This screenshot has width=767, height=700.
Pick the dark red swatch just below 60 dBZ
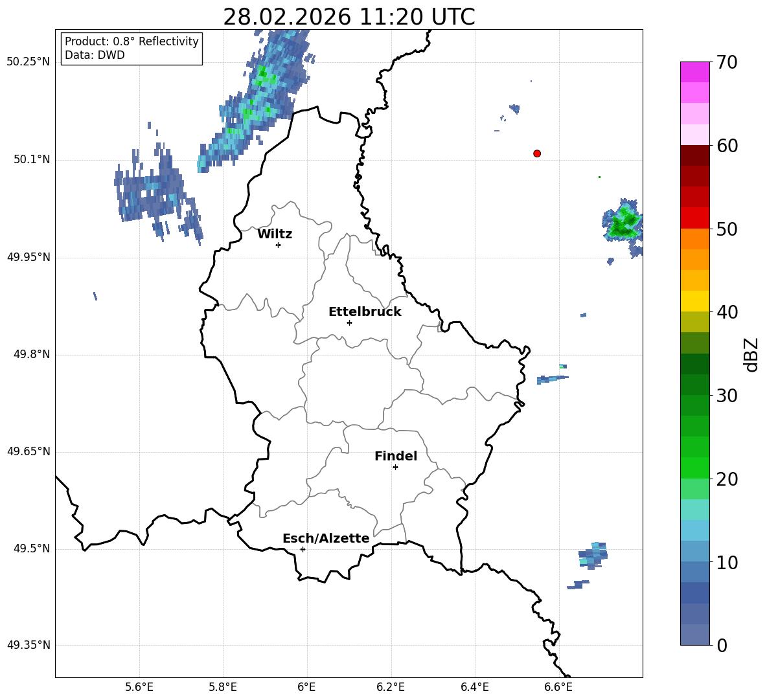pyautogui.click(x=694, y=156)
